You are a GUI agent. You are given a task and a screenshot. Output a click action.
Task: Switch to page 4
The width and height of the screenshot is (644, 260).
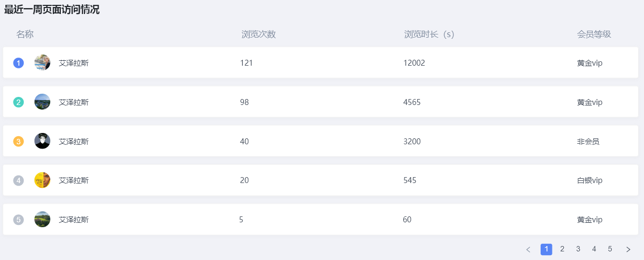point(594,249)
